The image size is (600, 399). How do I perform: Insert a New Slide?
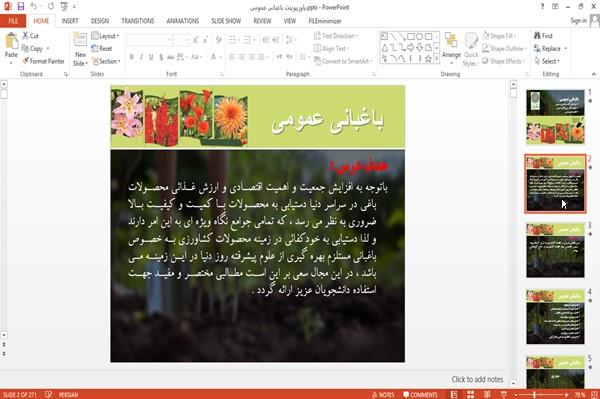80,49
